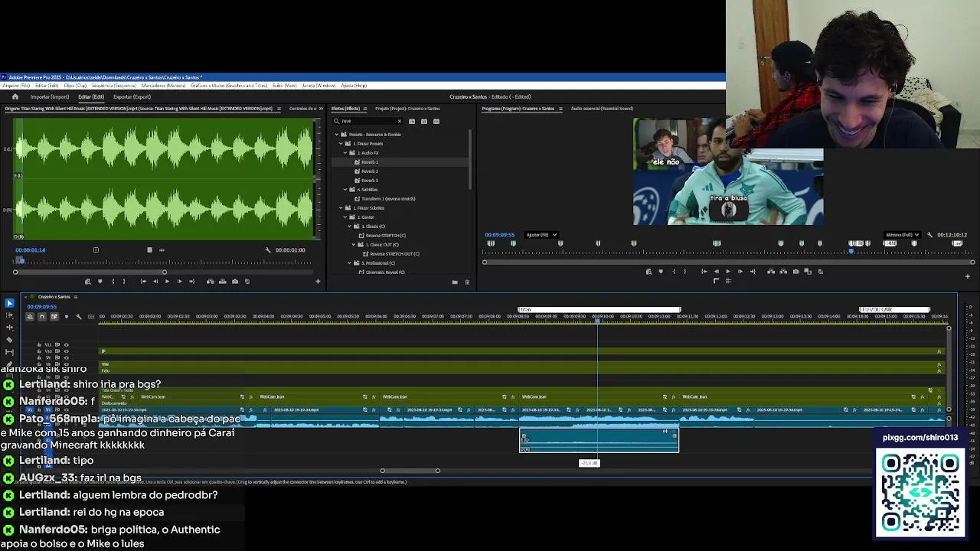
Task: Select the Selection tool in the timeline toolbar
Action: tap(9, 303)
